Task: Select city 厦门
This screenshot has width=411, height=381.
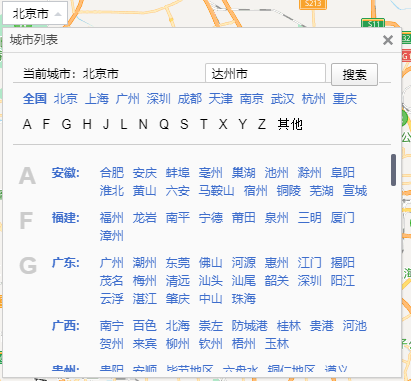Action: click(x=343, y=218)
